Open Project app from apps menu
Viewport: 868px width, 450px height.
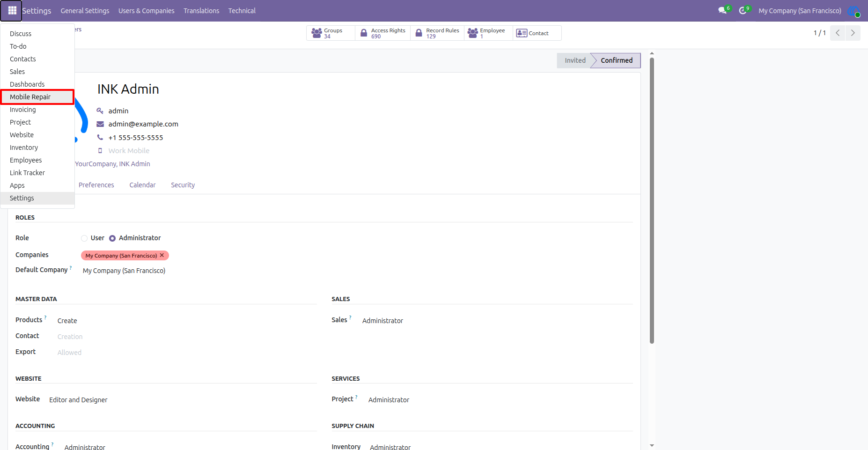tap(37, 122)
